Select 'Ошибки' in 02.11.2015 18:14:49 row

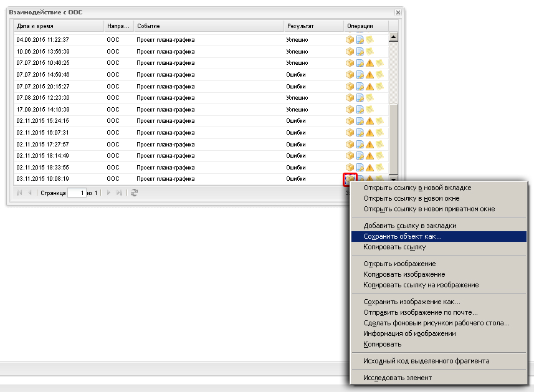tap(296, 156)
